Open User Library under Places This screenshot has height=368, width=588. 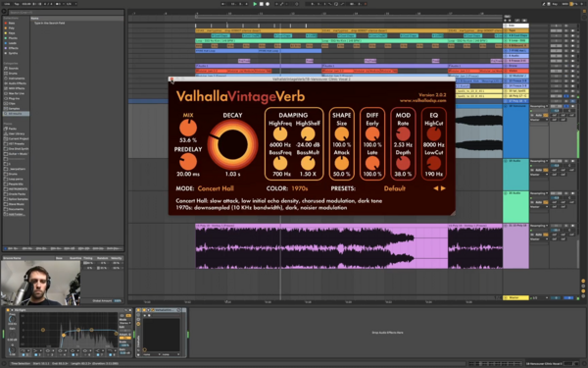tap(17, 133)
